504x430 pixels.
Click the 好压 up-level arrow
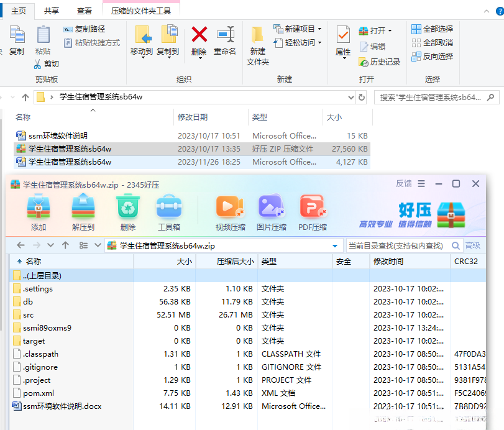pyautogui.click(x=66, y=245)
